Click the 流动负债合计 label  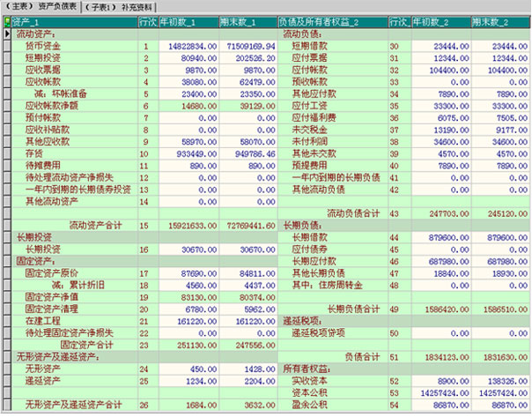353,213
